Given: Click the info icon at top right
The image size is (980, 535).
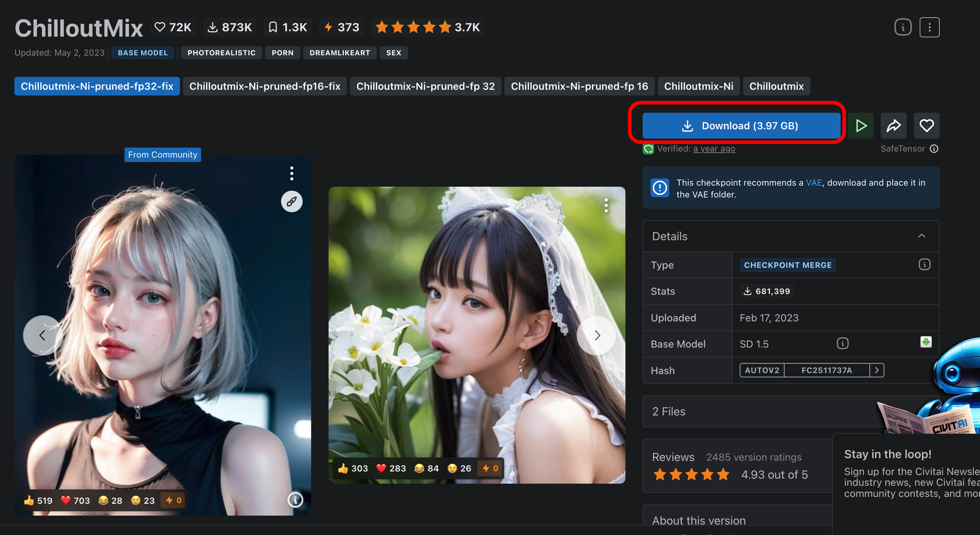Looking at the screenshot, I should coord(903,27).
